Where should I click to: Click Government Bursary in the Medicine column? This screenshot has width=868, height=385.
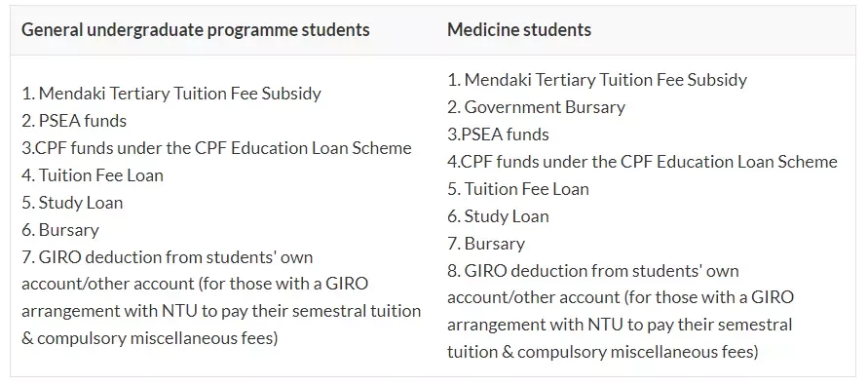tap(536, 107)
